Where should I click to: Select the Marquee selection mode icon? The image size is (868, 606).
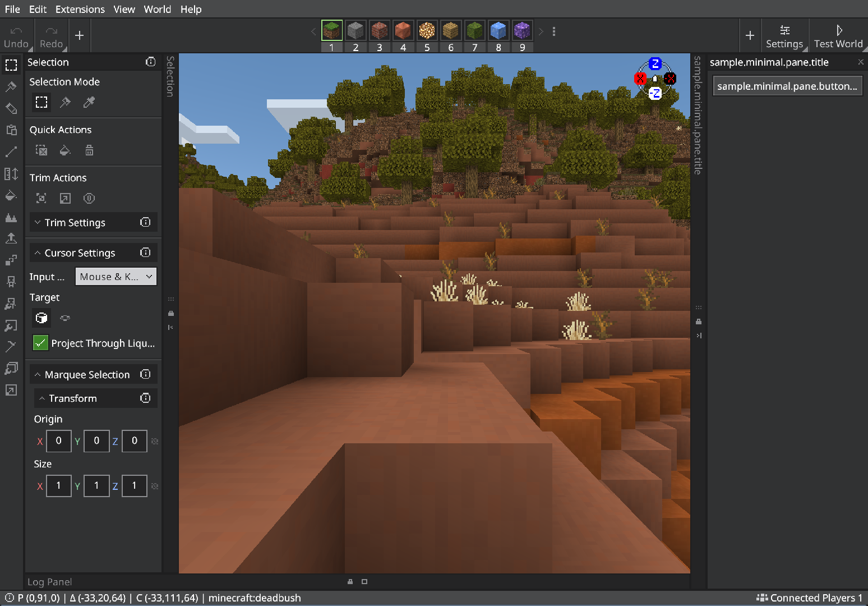(x=41, y=102)
